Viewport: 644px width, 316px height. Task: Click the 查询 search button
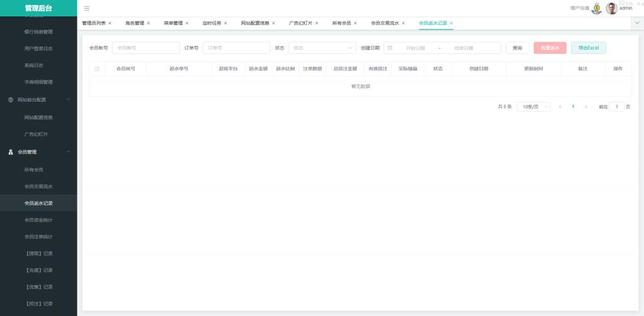pos(517,48)
